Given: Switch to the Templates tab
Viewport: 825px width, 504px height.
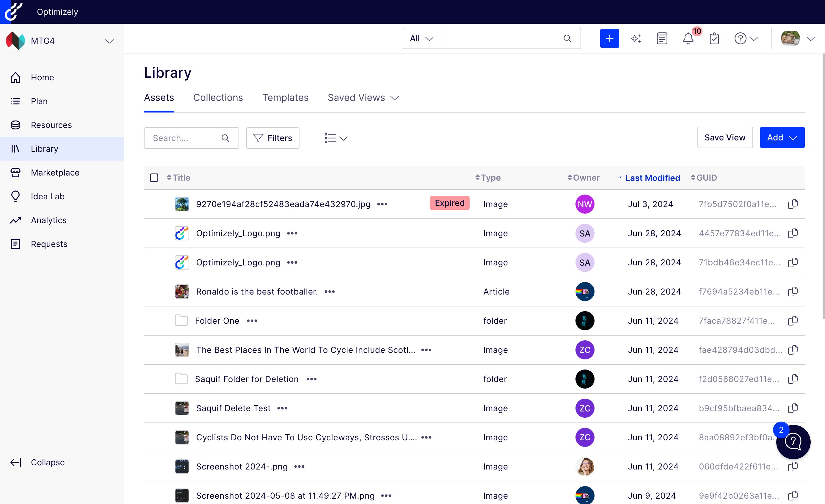Looking at the screenshot, I should point(286,98).
